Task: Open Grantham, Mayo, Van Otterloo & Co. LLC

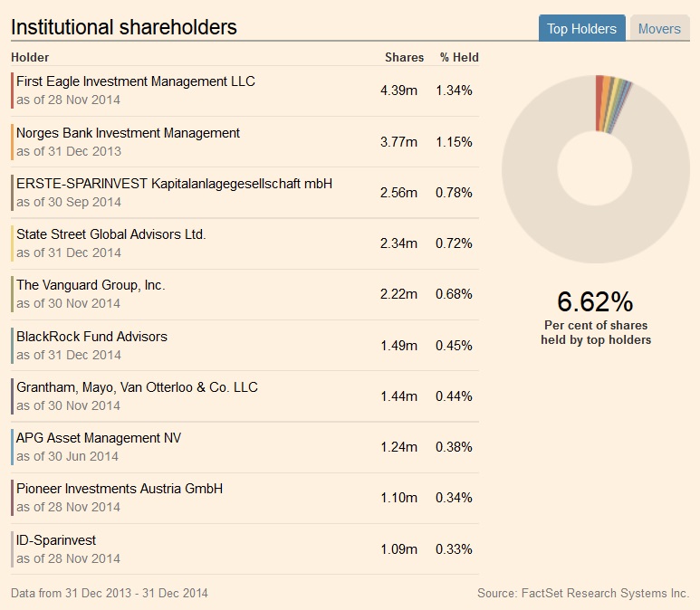Action: (137, 387)
